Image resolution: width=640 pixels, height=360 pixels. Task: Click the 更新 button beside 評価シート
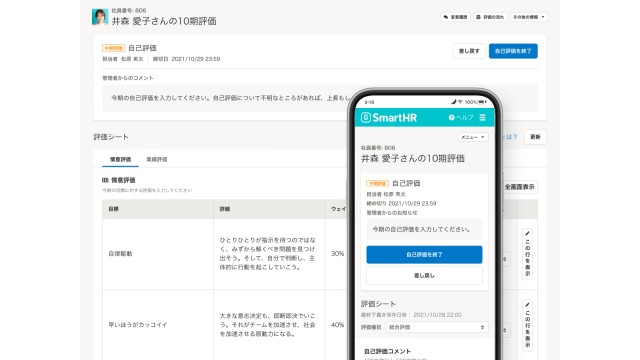coord(535,137)
